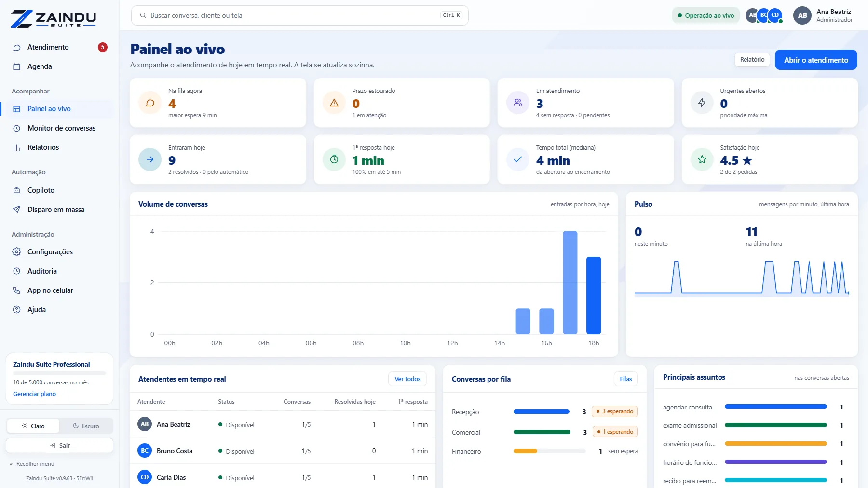Screen dimensions: 868x488
Task: Click the Disparo em massa paper-plane icon
Action: click(x=16, y=210)
